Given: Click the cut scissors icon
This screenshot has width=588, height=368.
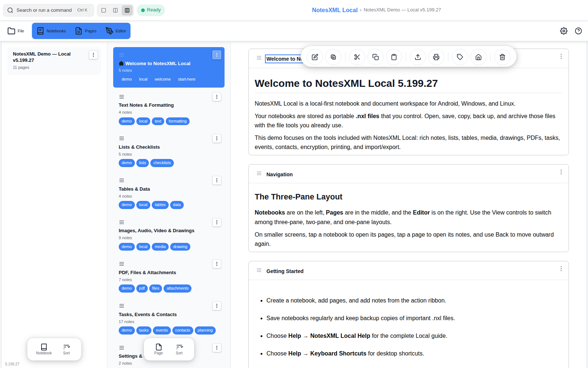Looking at the screenshot, I should tap(357, 57).
